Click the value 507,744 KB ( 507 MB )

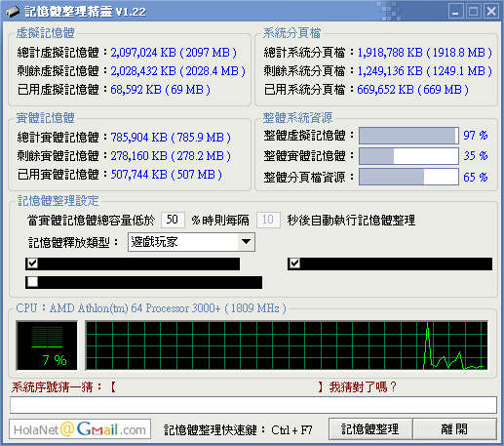point(167,175)
